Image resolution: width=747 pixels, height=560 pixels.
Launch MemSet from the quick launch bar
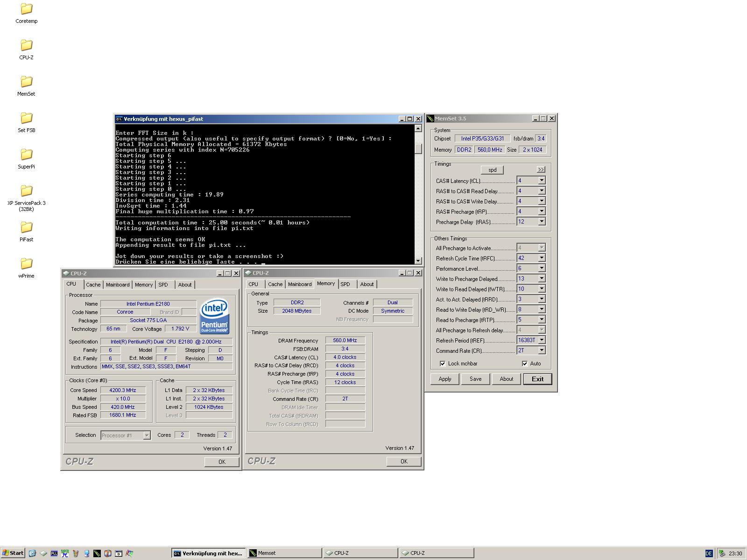[97, 553]
